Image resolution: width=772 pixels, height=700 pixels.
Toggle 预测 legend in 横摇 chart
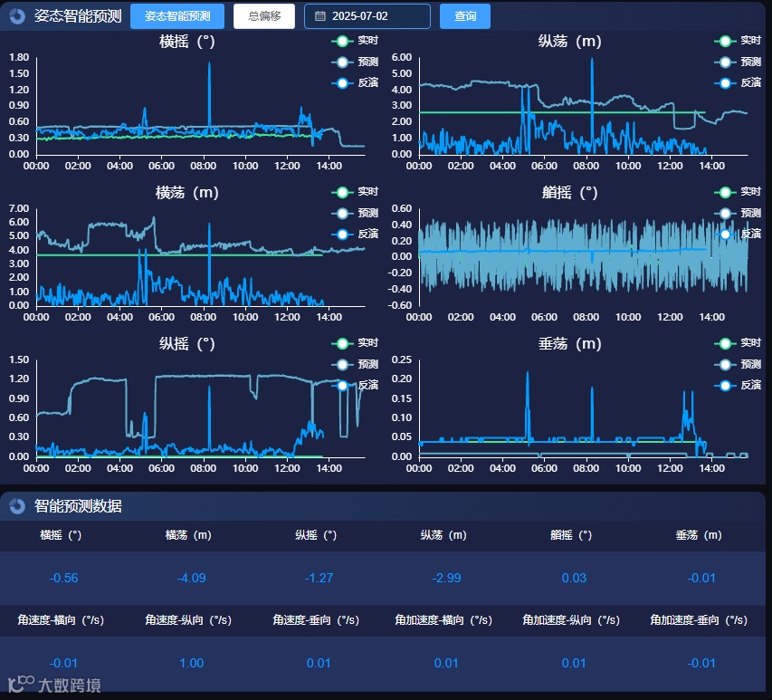click(x=355, y=62)
